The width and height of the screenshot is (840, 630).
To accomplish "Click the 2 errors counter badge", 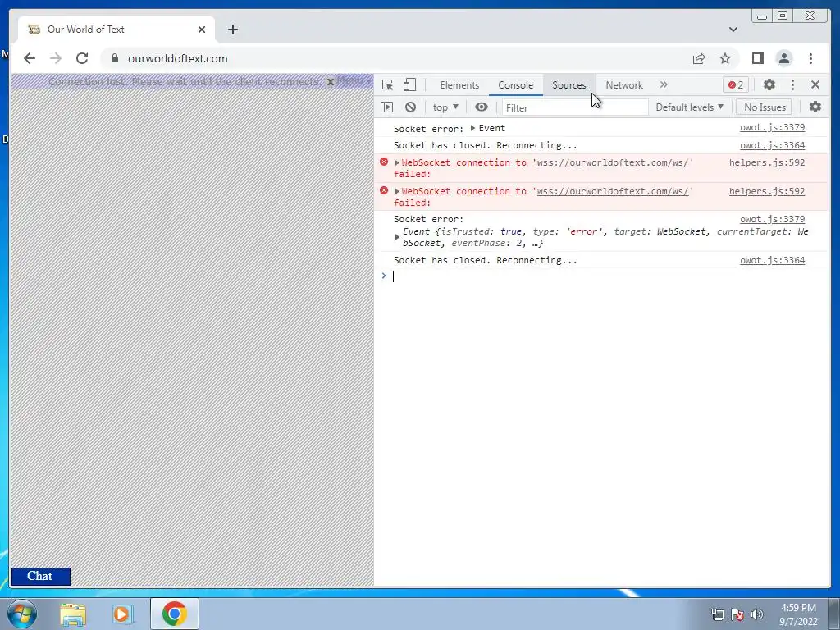I will click(x=736, y=84).
